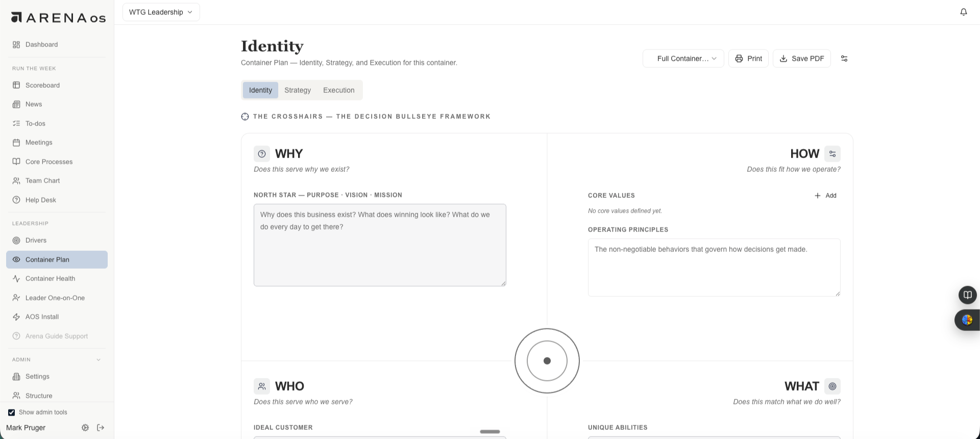
Task: Open the notifications bell
Action: click(x=964, y=12)
